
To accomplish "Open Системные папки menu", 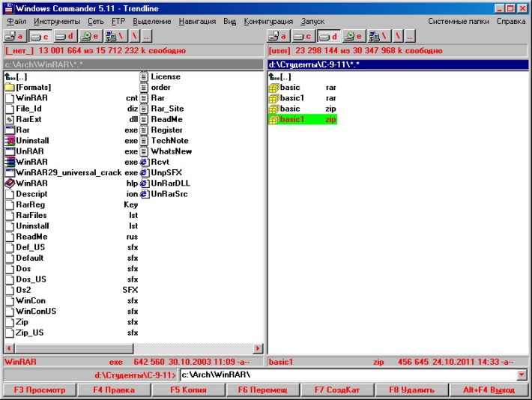I will pos(459,22).
